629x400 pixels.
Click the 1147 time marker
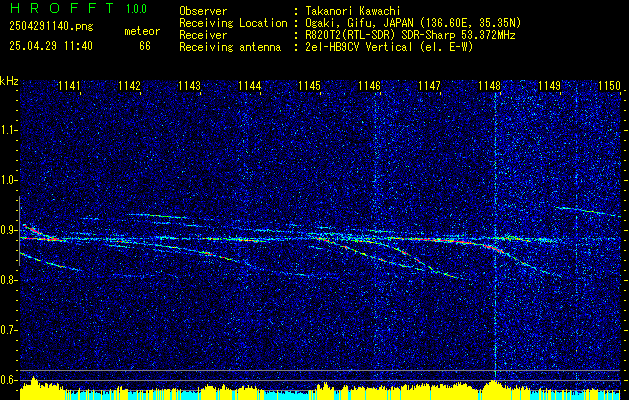(x=429, y=85)
